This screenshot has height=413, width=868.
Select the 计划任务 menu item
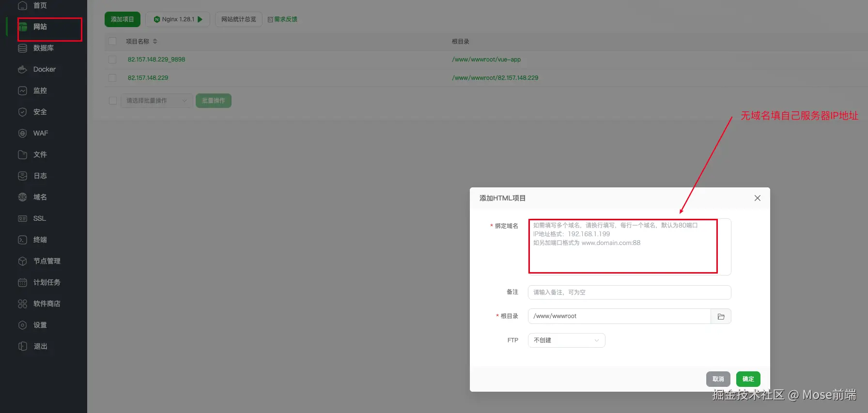pyautogui.click(x=47, y=282)
